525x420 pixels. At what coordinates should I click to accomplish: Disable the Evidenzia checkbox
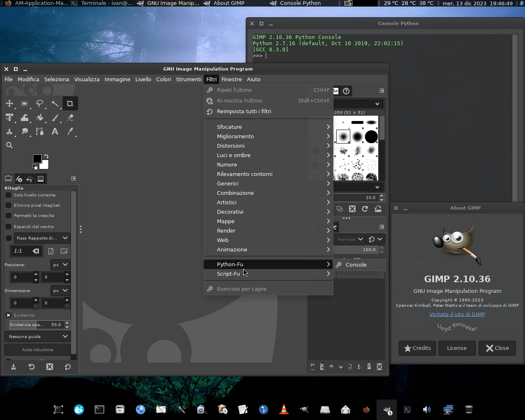pos(8,315)
